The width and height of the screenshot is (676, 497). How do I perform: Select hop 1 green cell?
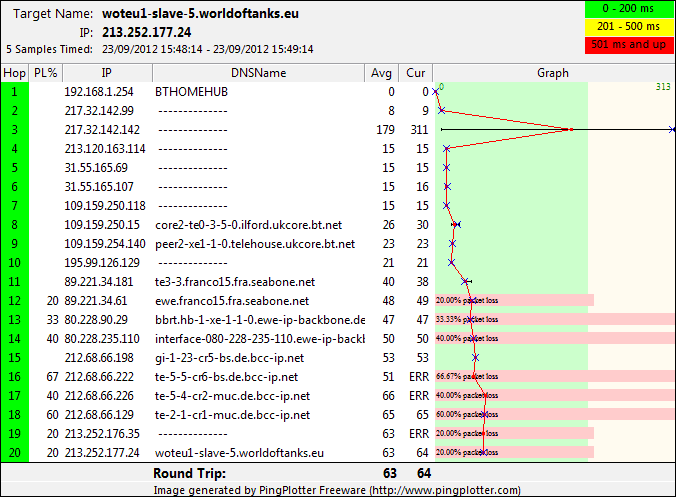pyautogui.click(x=15, y=92)
